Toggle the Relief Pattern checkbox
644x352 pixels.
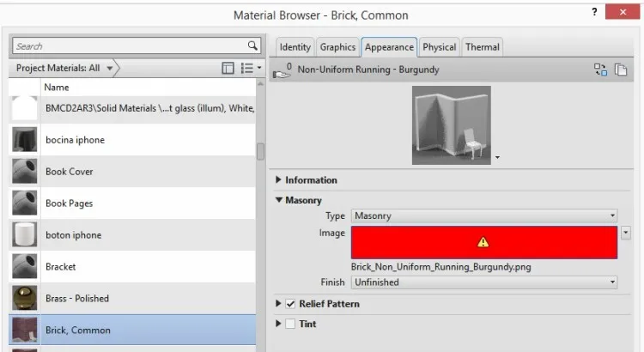point(290,304)
